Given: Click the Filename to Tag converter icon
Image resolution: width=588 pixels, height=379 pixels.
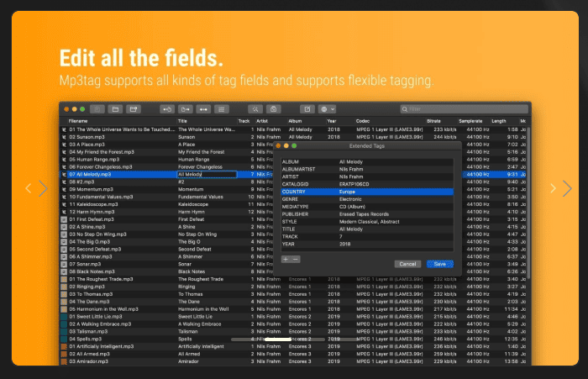Looking at the screenshot, I should 186,109.
